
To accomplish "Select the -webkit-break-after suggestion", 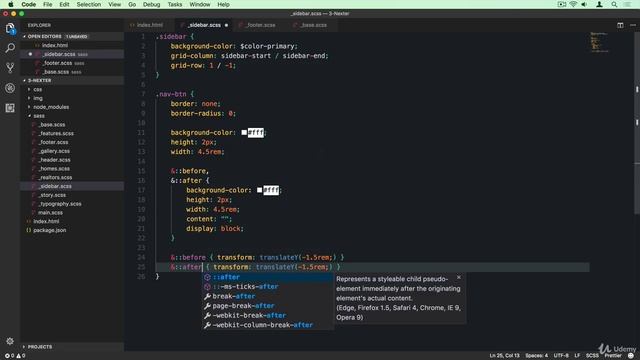I will click(268, 316).
